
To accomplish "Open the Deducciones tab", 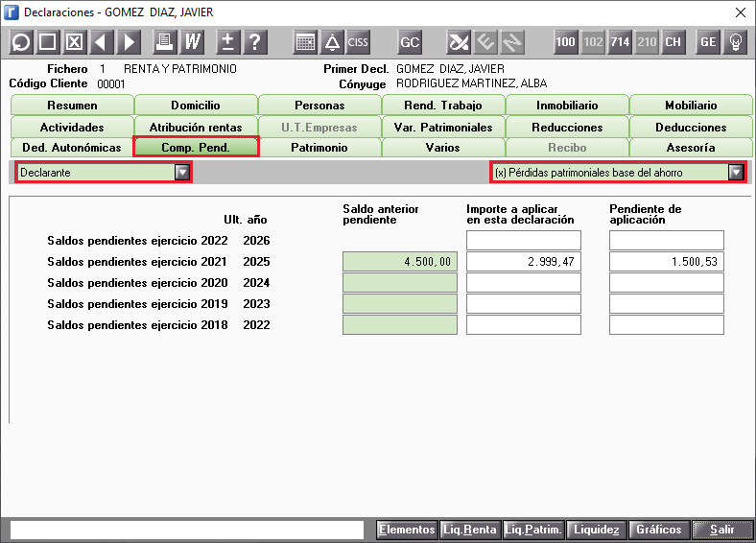I will pyautogui.click(x=691, y=128).
